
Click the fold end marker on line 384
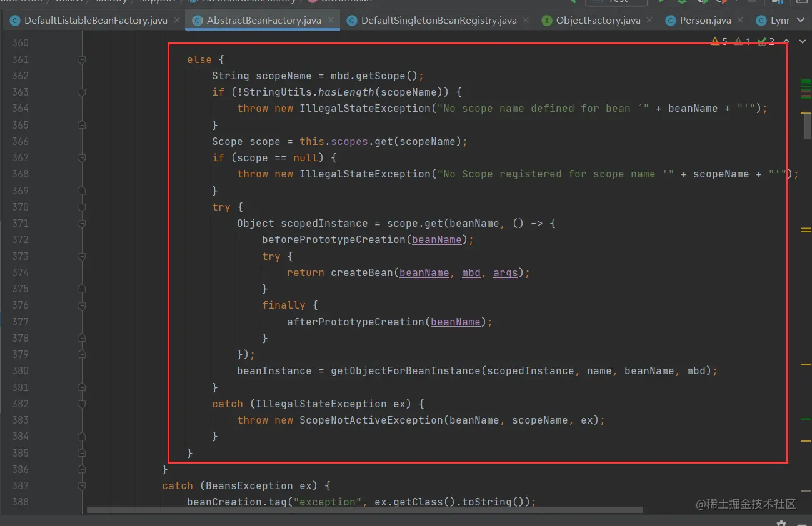pos(82,436)
